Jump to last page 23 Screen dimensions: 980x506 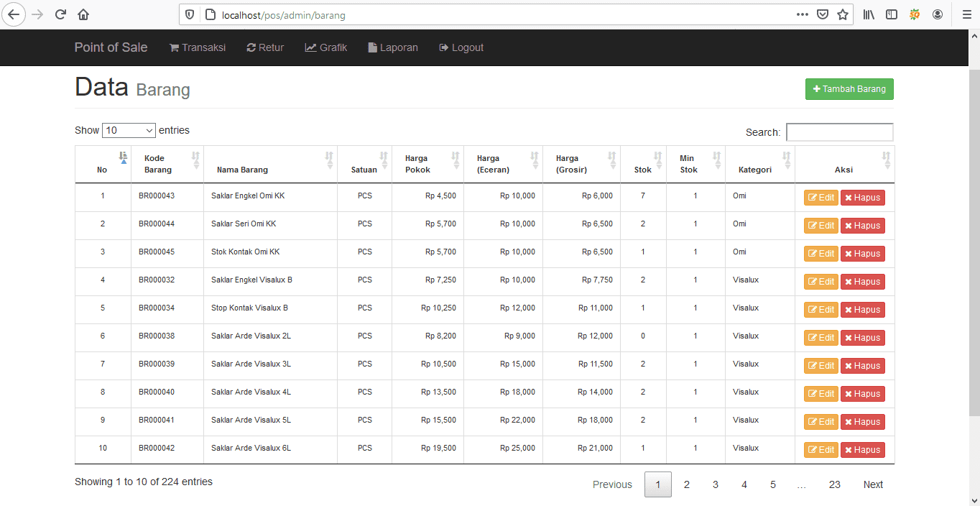pos(835,484)
